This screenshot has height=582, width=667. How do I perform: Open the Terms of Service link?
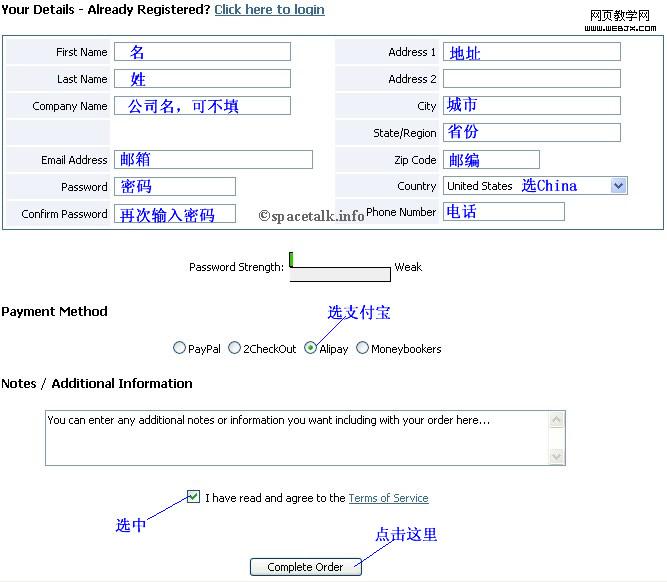pyautogui.click(x=388, y=498)
